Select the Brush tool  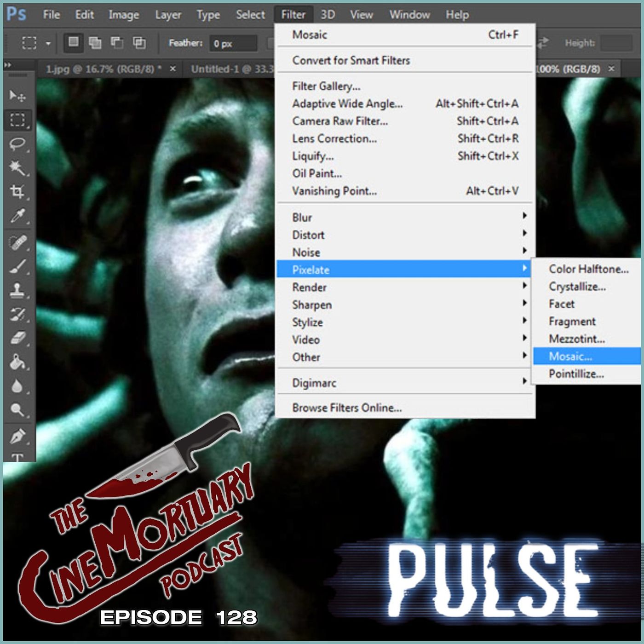[x=17, y=266]
